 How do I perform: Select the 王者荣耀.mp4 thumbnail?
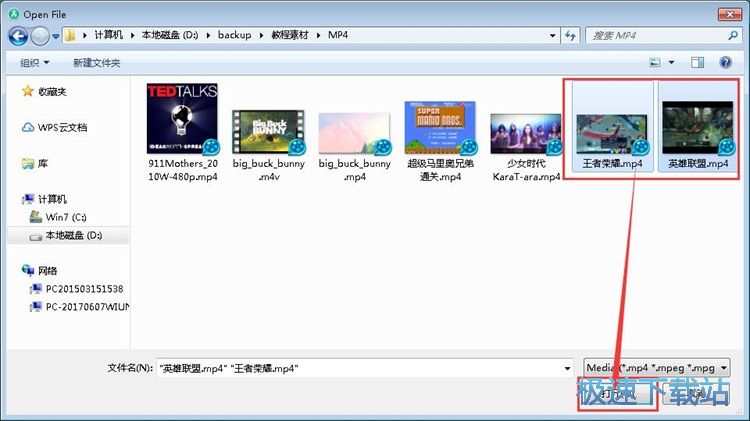click(x=612, y=134)
